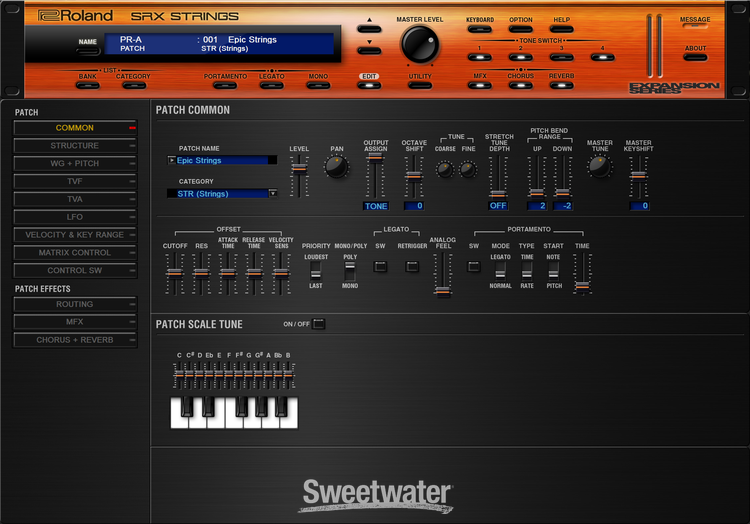Adjust the Analog Feel slider
The image size is (750, 524).
pos(443,291)
